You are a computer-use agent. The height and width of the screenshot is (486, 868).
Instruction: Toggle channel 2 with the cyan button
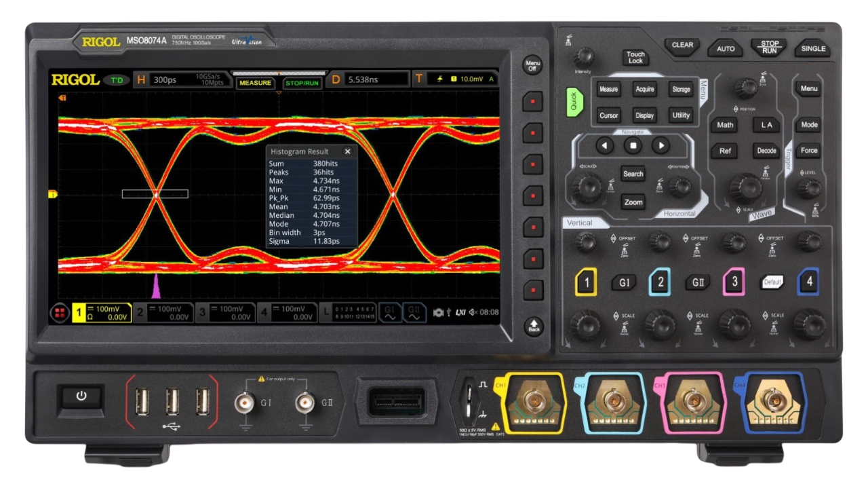tap(660, 282)
